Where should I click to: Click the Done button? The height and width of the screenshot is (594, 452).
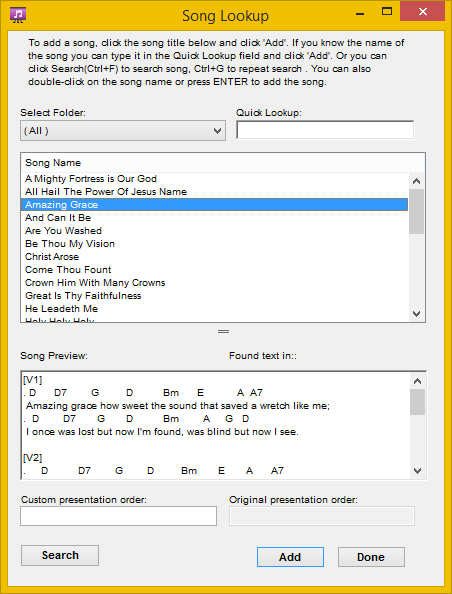371,557
